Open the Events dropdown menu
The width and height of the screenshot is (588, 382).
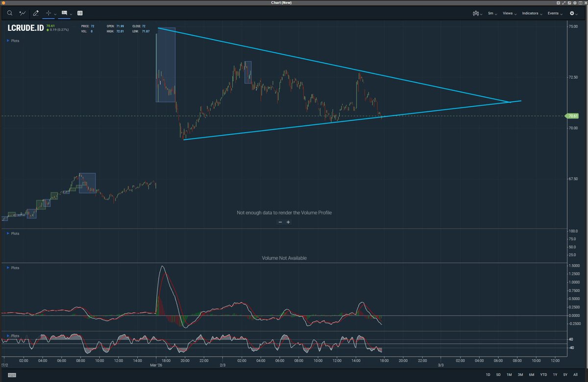tap(555, 13)
